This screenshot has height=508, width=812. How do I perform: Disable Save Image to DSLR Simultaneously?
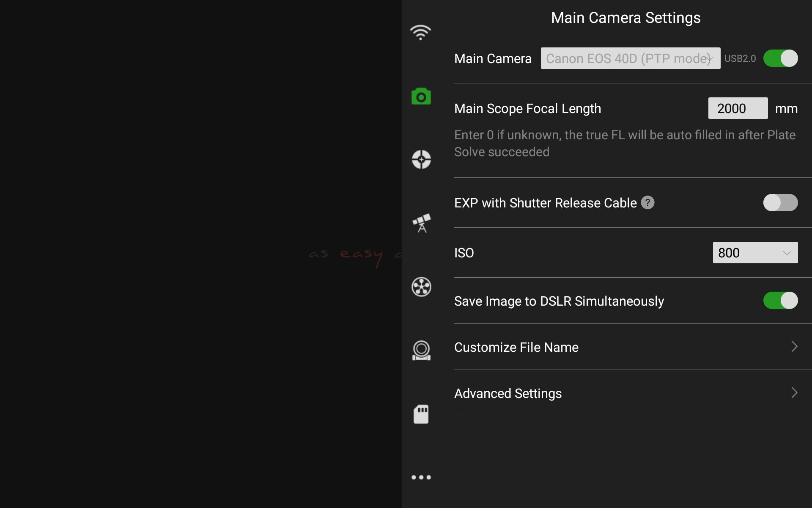point(780,301)
